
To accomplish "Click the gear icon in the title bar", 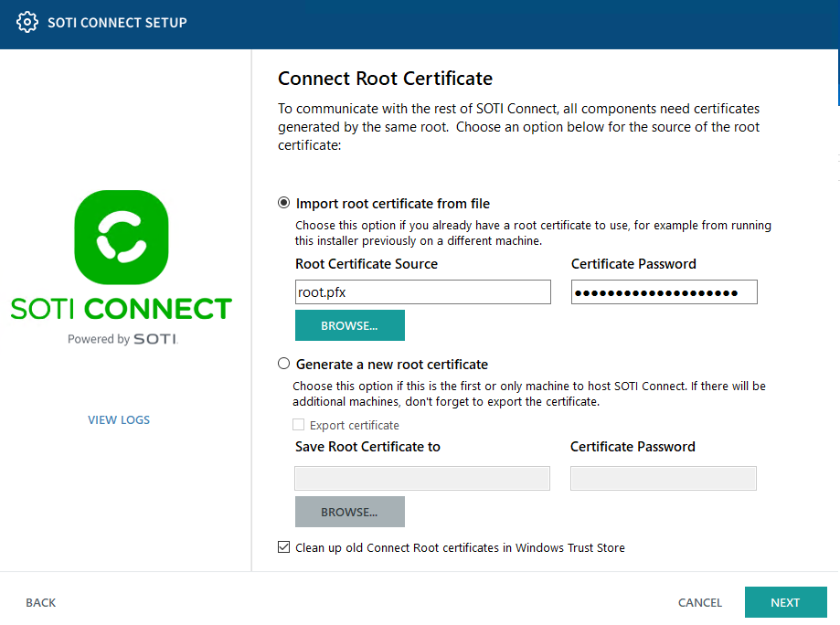I will coord(27,21).
